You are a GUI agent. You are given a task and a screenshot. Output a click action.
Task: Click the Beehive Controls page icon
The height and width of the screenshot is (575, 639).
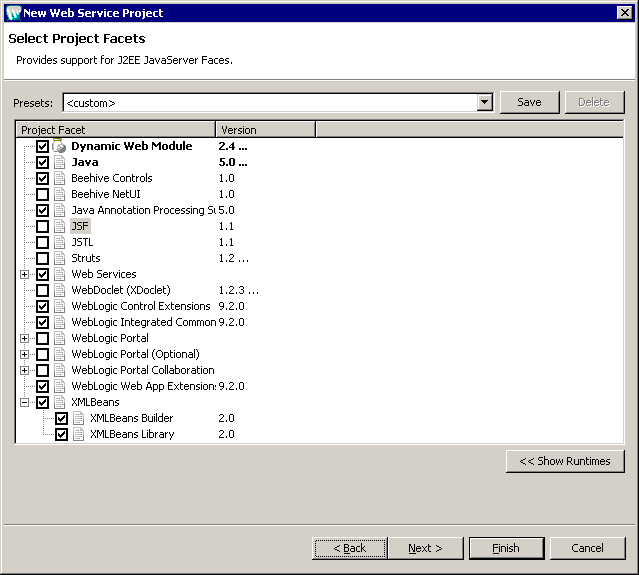[x=59, y=178]
